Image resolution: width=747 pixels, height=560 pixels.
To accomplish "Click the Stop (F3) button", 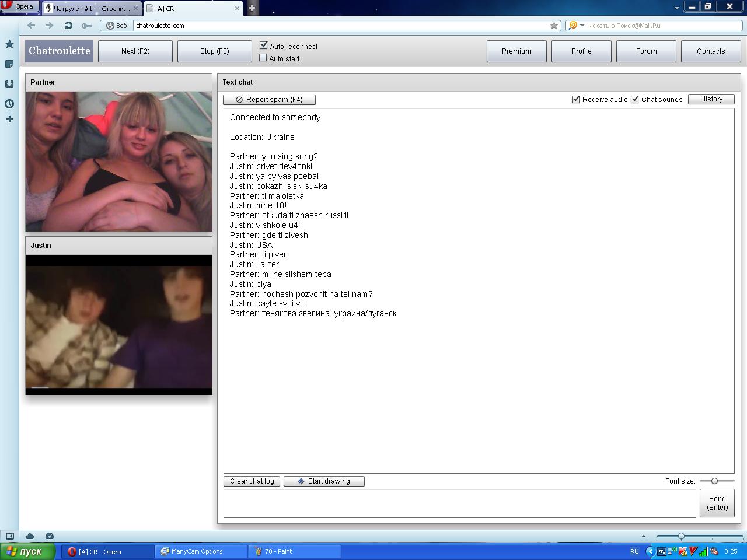I will (x=215, y=51).
